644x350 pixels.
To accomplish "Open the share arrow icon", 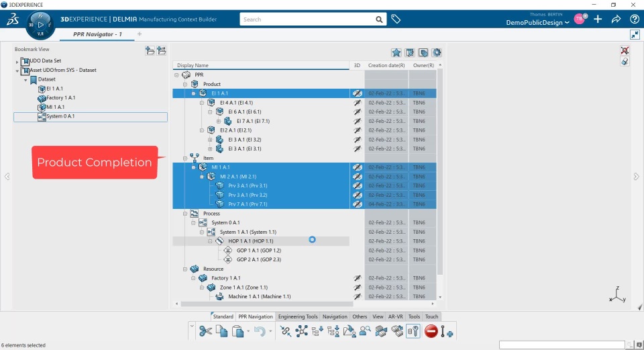I will coord(616,19).
